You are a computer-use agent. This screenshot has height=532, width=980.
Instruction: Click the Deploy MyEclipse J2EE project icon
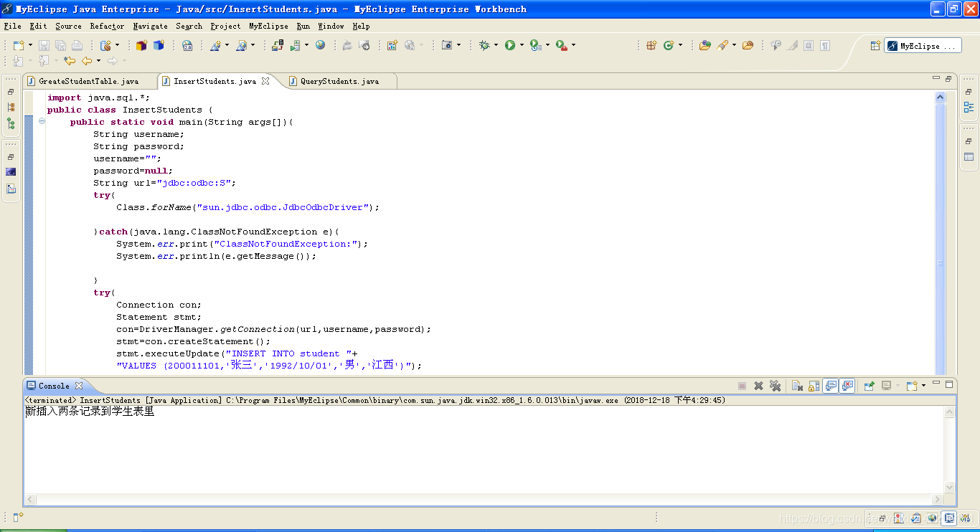coord(278,45)
